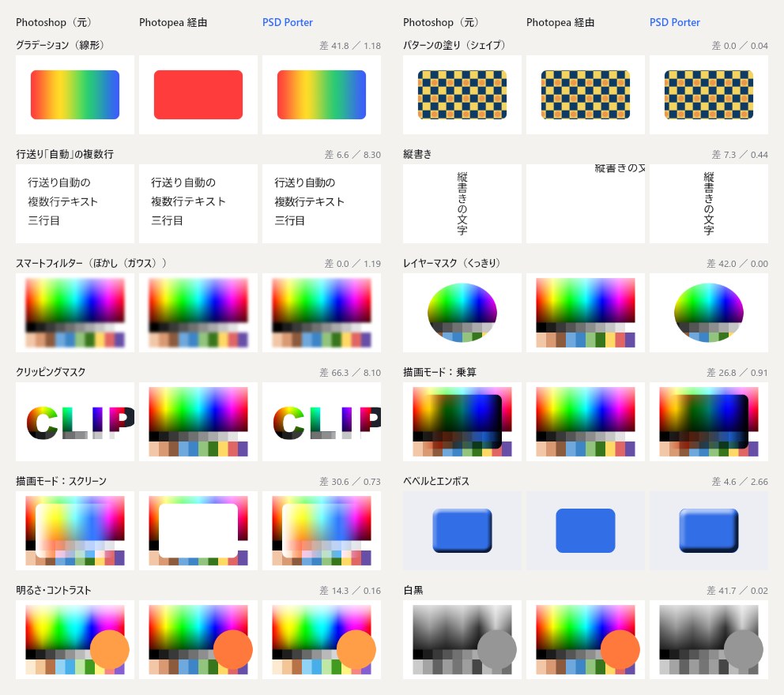Click the 差 66.3 / 8.10 value
The width and height of the screenshot is (784, 695).
point(350,372)
